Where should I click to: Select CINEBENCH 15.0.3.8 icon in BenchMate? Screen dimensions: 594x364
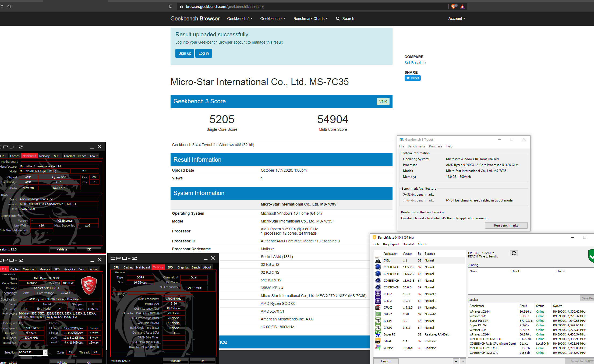coord(378,281)
